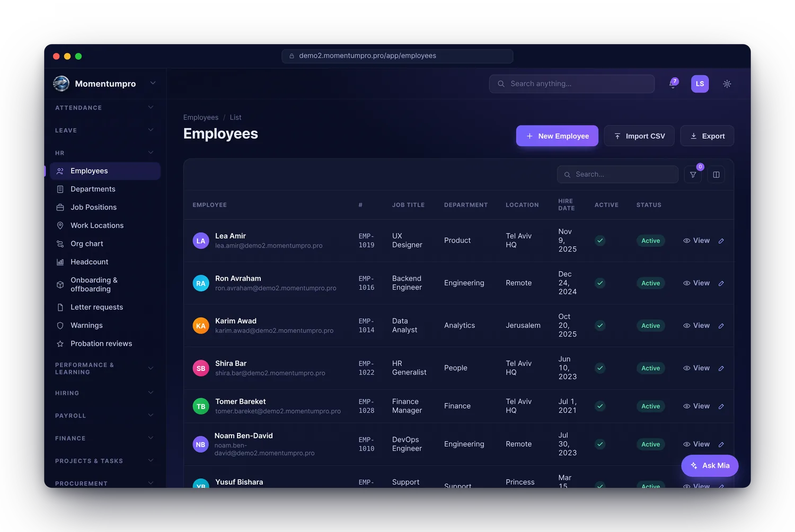
Task: Expand the Hiring sidebar section
Action: click(x=104, y=393)
